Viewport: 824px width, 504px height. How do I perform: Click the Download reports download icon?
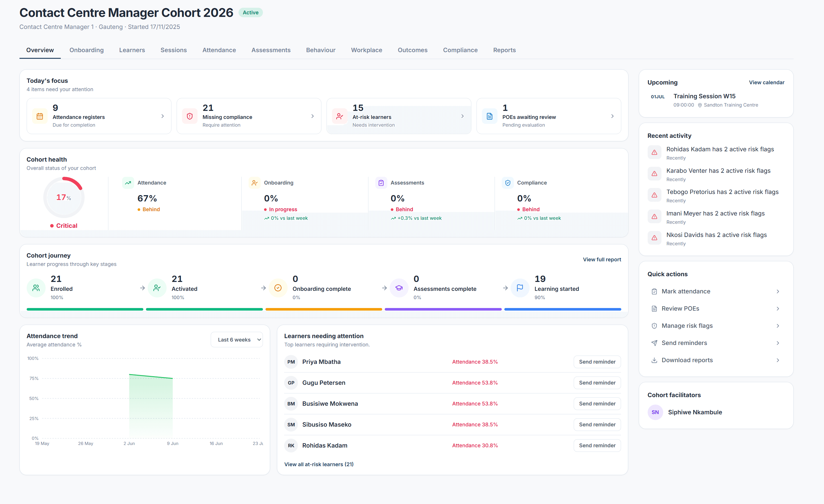pyautogui.click(x=655, y=360)
